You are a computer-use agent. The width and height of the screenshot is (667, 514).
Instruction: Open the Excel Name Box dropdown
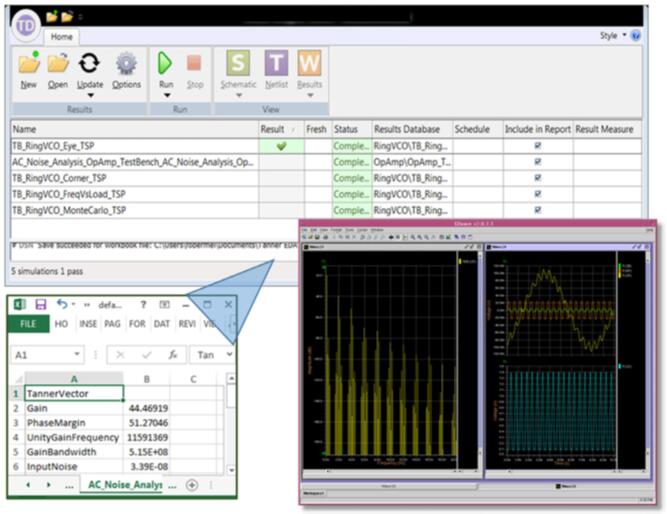point(77,354)
